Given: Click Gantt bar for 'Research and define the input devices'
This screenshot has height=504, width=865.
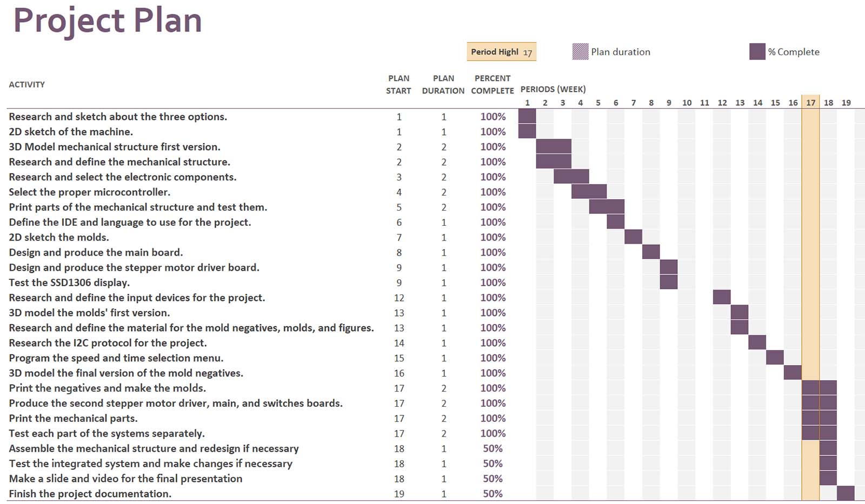Looking at the screenshot, I should click(x=722, y=297).
